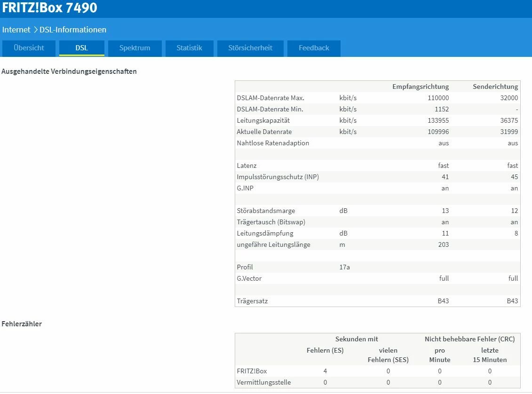Screen dimensions: 532x394
Task: Click the G.Vector row label
Action: (x=249, y=278)
